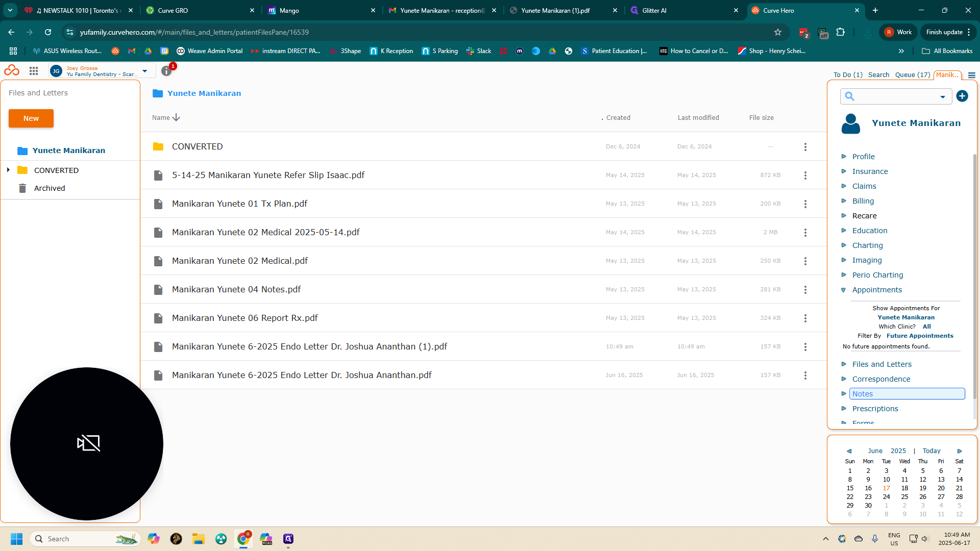Expand the Insurance section
980x551 pixels.
click(844, 171)
